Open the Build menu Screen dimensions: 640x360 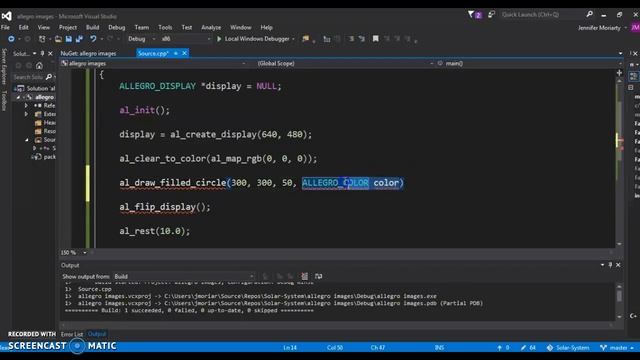click(x=93, y=27)
